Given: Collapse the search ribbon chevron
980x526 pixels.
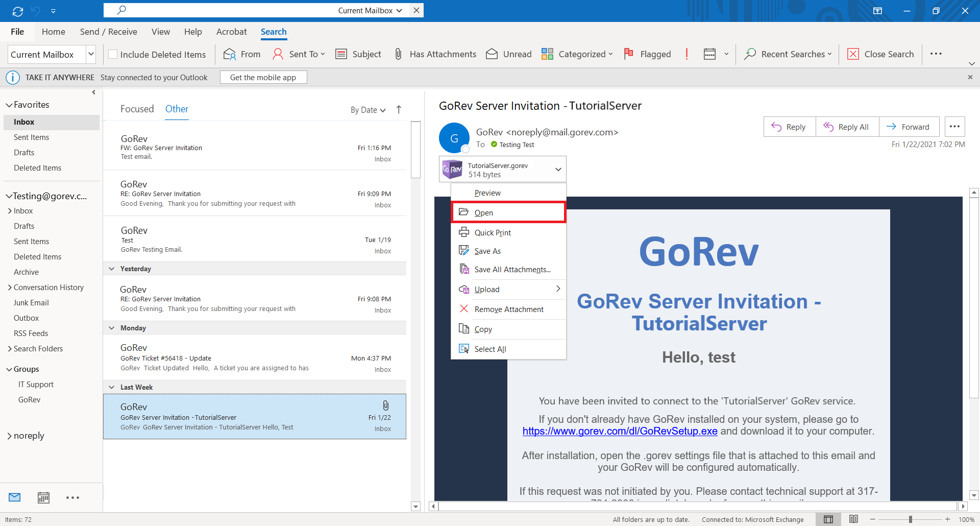Looking at the screenshot, I should click(972, 63).
